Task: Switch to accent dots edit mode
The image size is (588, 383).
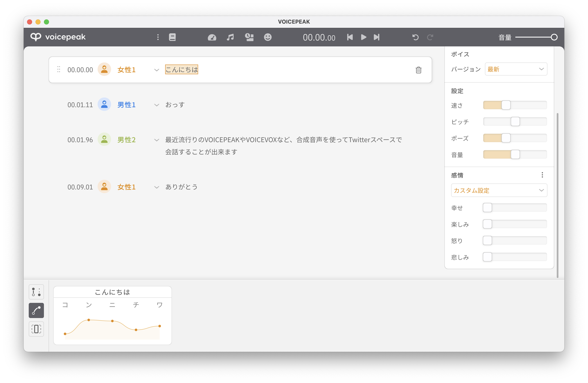Action: (x=36, y=292)
